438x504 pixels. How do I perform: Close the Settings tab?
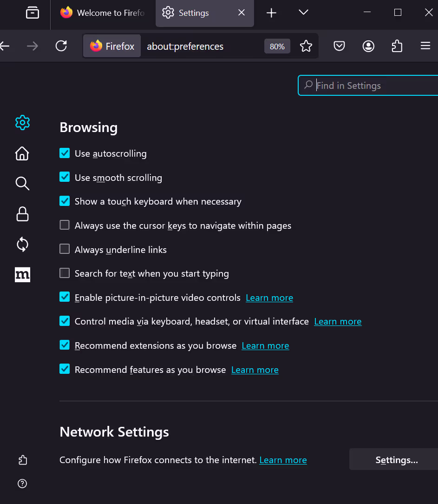[x=242, y=13]
